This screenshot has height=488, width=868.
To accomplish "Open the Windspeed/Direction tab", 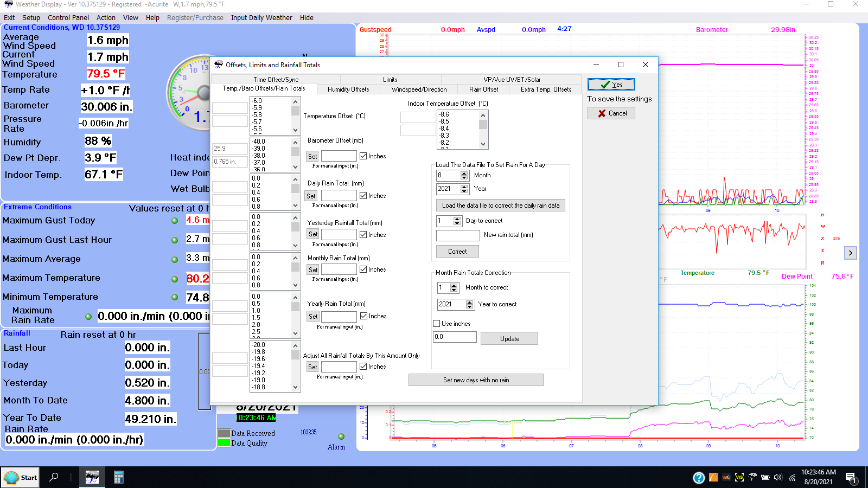I will point(419,89).
